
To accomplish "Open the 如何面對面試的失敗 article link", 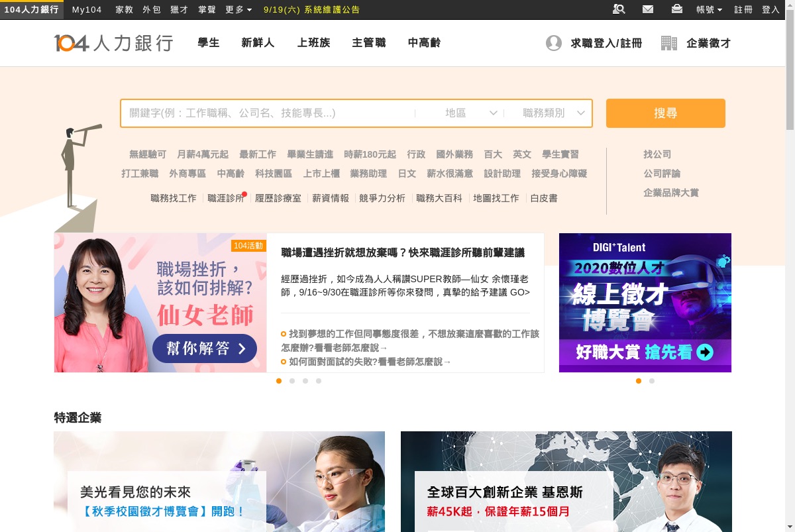I will tap(370, 362).
